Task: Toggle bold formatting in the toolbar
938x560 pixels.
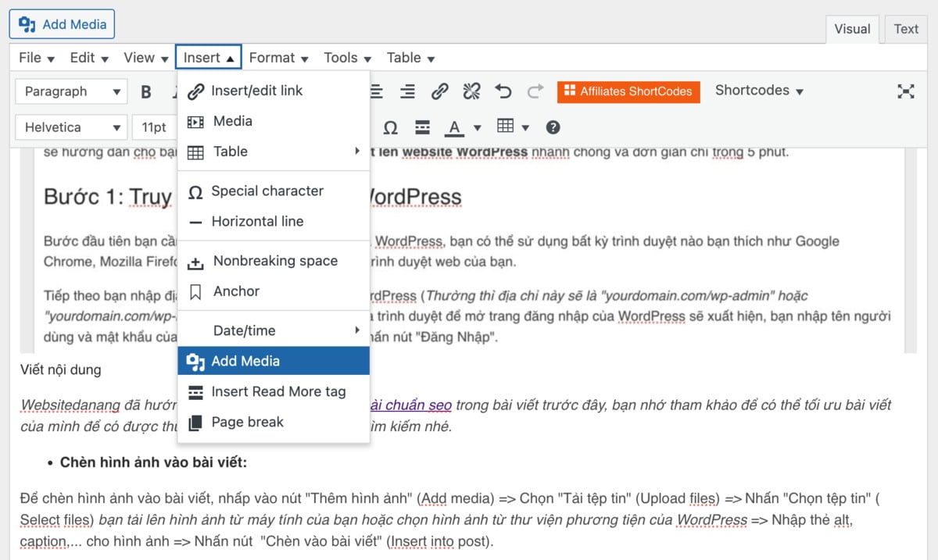Action: [146, 92]
